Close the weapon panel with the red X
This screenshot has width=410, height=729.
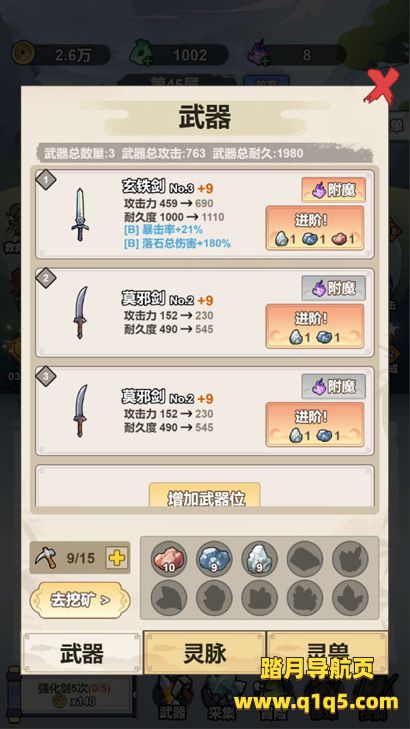point(382,86)
